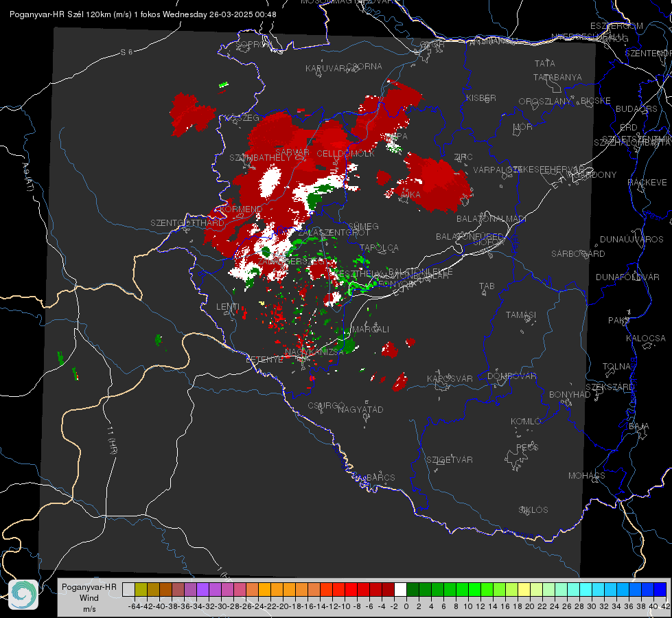The height and width of the screenshot is (618, 672).
Task: Select the KISBER label on the map
Action: click(x=481, y=98)
